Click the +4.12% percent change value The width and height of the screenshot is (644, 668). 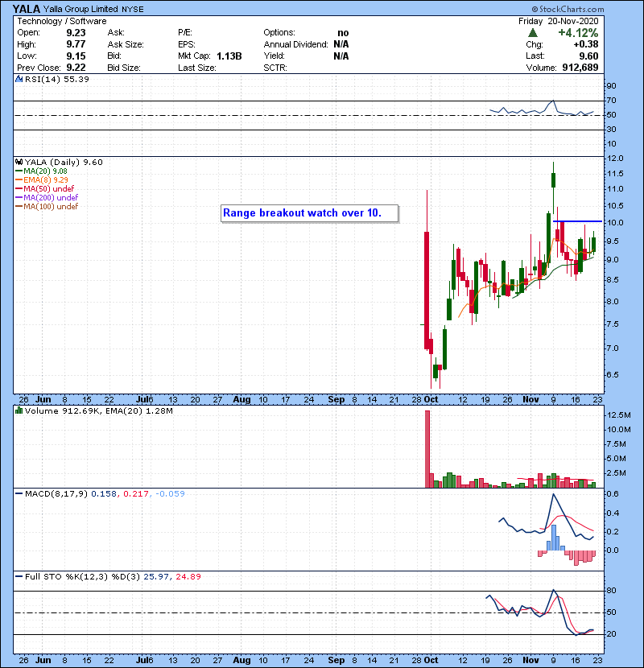pyautogui.click(x=578, y=33)
